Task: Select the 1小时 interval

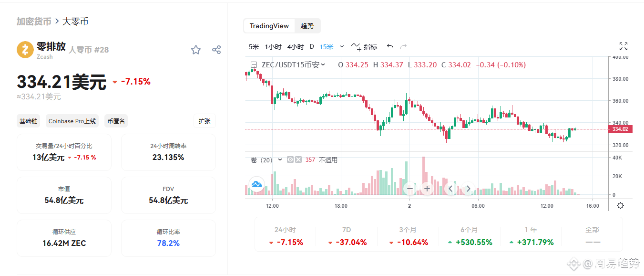Action: point(273,46)
